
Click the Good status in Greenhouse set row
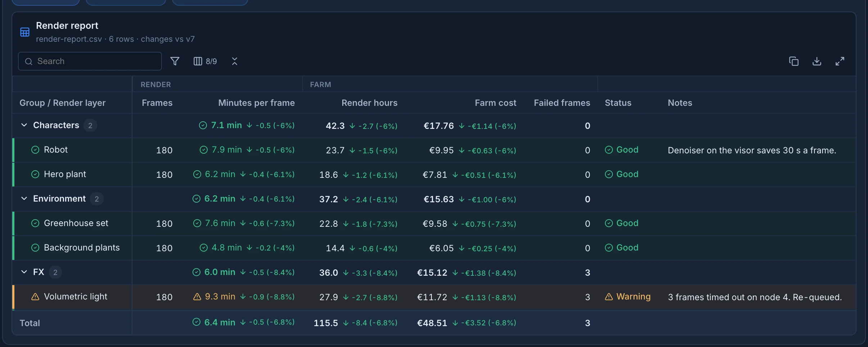tap(622, 223)
